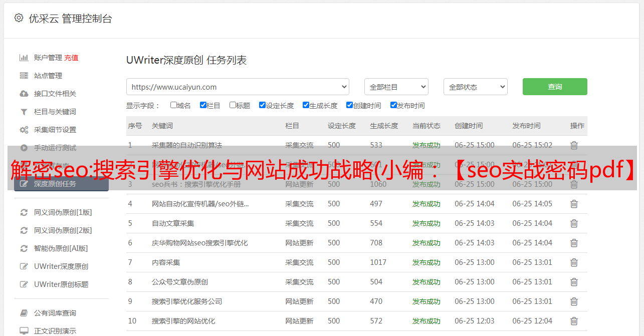Open the 全部状态 dropdown

[476, 87]
